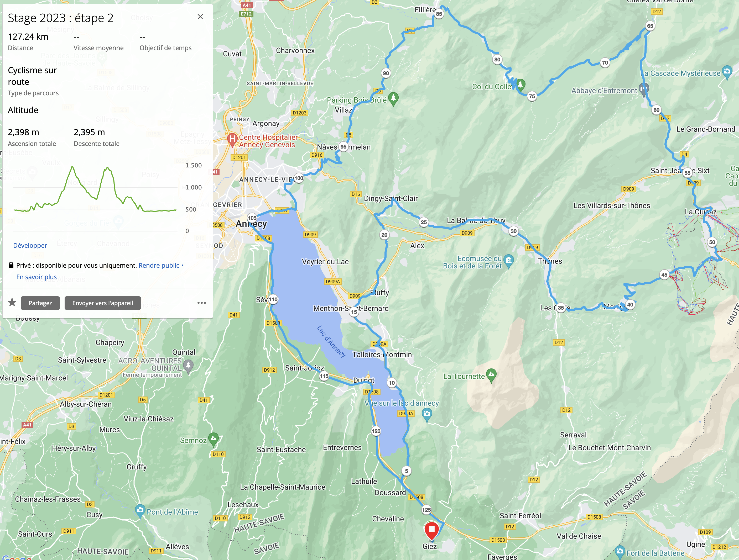Open the three-dots more options menu

coord(201,303)
